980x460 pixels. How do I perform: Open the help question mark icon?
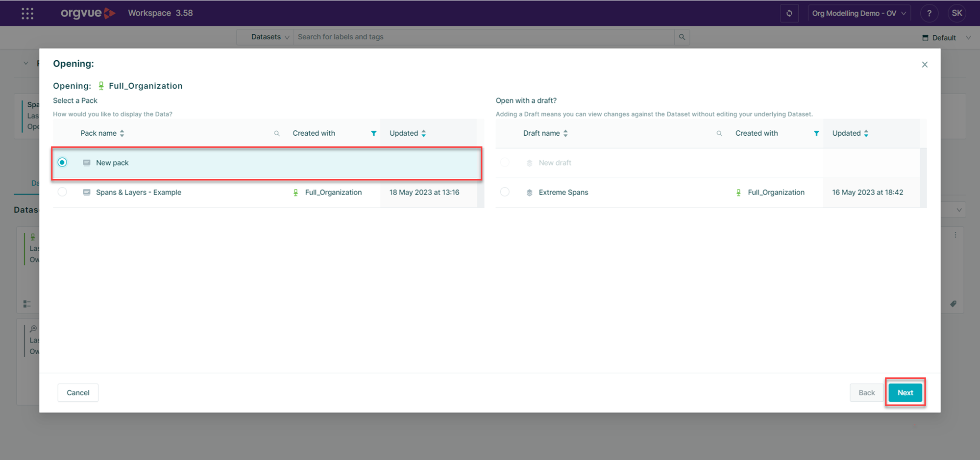(929, 13)
